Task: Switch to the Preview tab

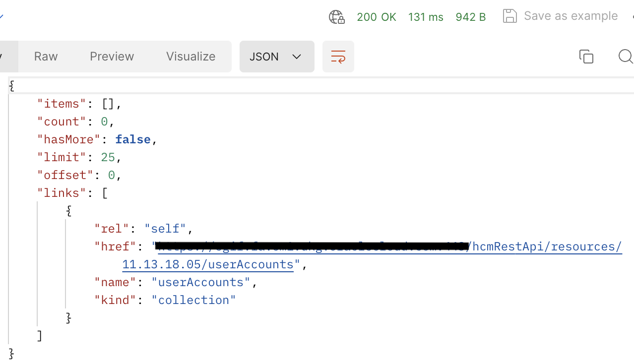Action: tap(111, 56)
